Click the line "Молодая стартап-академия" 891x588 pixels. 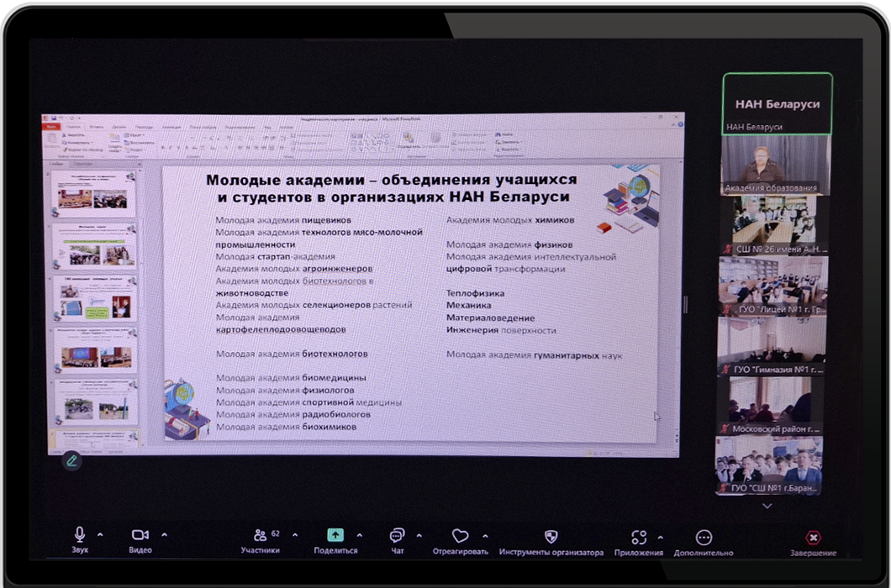coord(275,256)
